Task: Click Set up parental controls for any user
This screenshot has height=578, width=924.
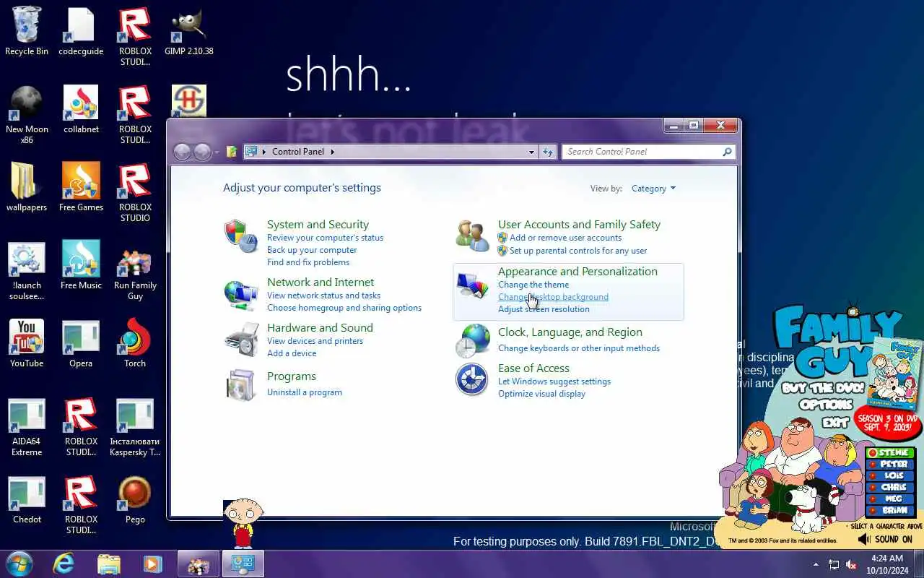Action: click(578, 251)
